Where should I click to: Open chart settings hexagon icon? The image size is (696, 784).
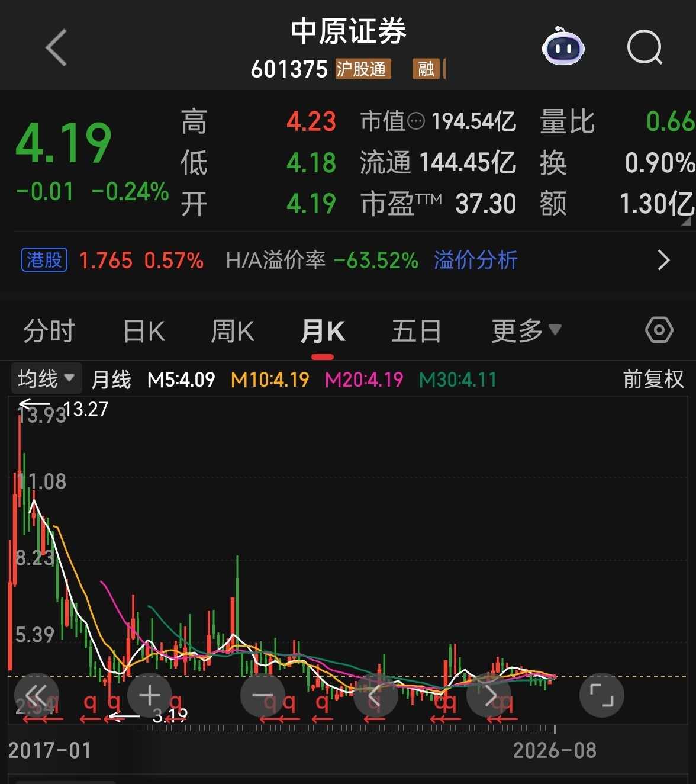[659, 330]
